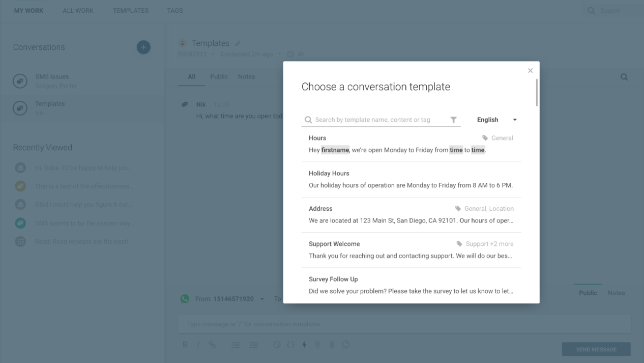Viewport: 644px width, 363px height.
Task: Click the new conversation plus button
Action: pyautogui.click(x=143, y=47)
